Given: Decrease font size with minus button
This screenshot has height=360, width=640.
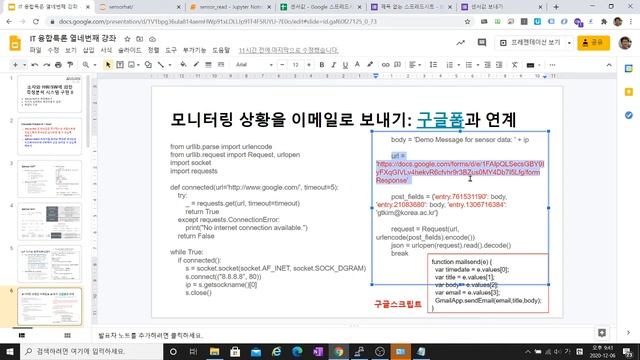Looking at the screenshot, I should coord(282,65).
